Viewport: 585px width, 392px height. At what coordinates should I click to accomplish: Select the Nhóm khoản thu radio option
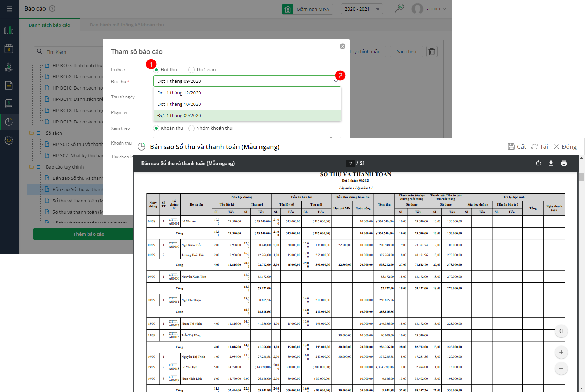coord(192,128)
